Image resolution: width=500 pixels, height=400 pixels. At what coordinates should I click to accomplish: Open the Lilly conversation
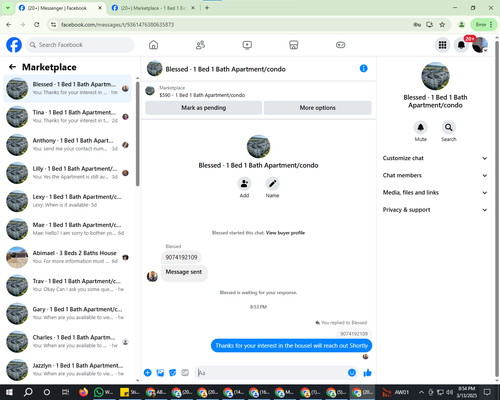pos(67,173)
